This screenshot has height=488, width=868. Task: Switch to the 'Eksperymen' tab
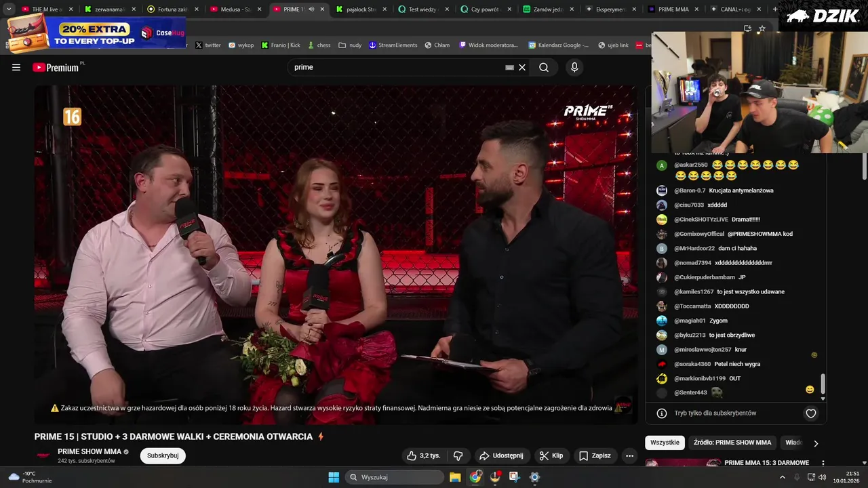610,9
